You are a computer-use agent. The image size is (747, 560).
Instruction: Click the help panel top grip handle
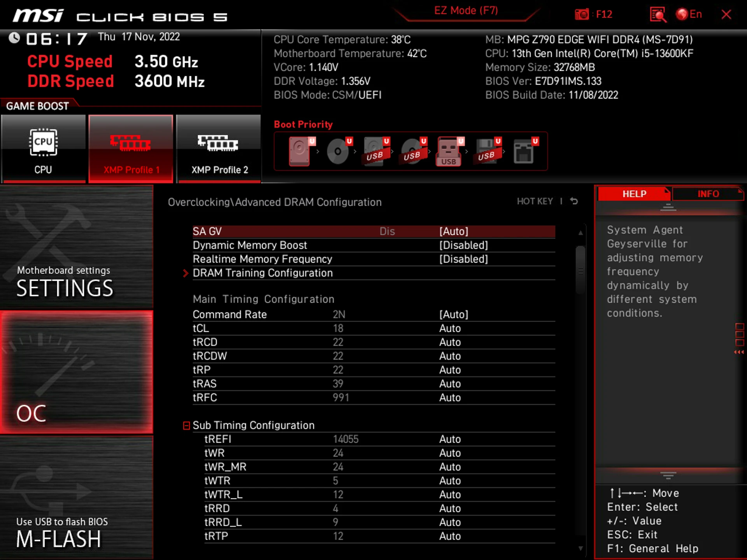click(x=668, y=207)
